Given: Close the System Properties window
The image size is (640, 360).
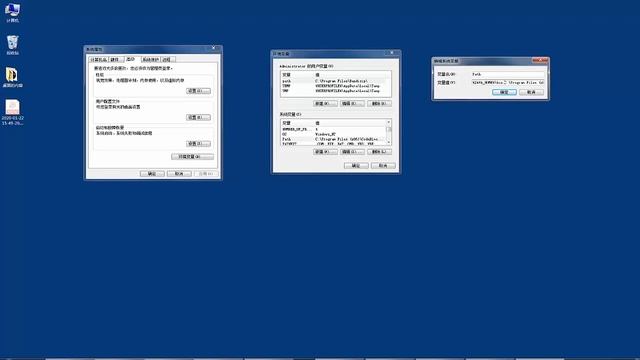Looking at the screenshot, I should tap(213, 48).
